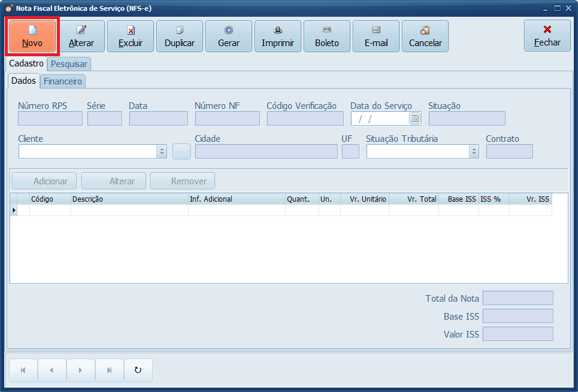Open the Data do Serviço calendar picker

(x=414, y=118)
